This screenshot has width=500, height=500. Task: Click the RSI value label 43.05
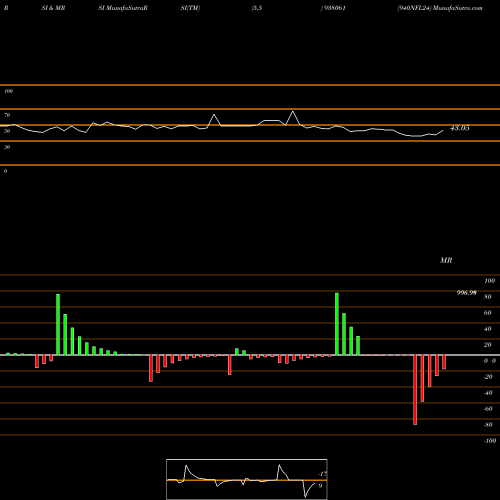pos(460,128)
